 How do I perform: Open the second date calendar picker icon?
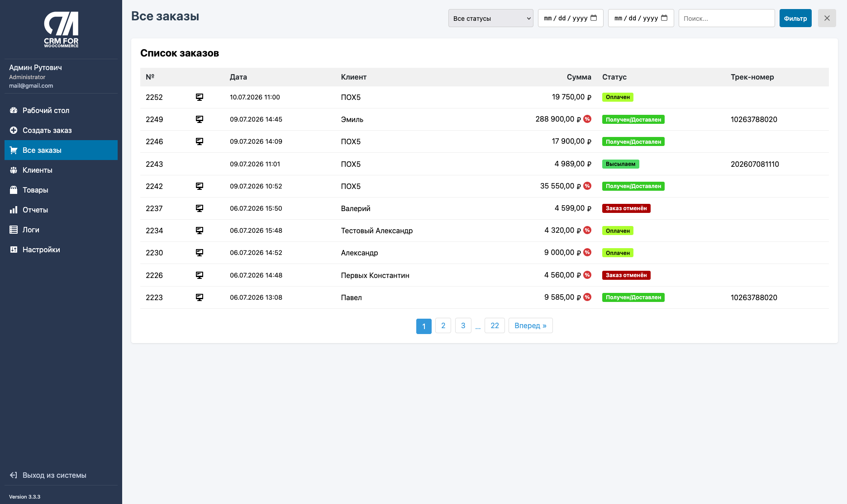tap(664, 18)
